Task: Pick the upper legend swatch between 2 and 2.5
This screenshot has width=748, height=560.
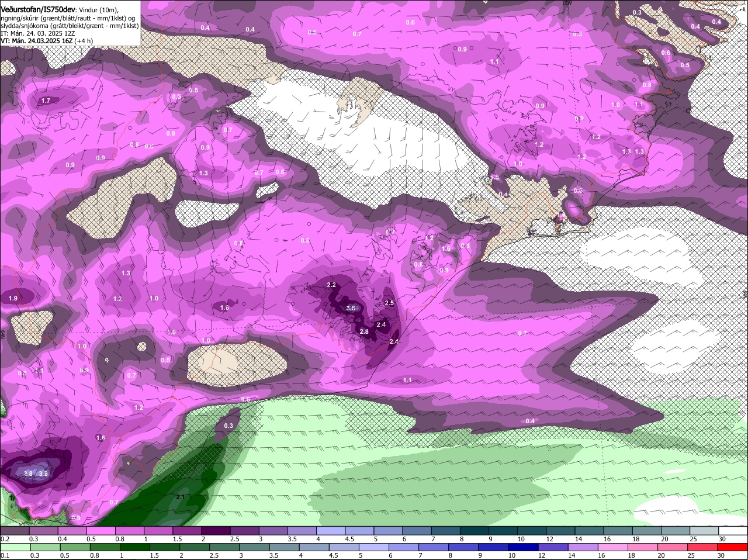Action: [x=216, y=530]
